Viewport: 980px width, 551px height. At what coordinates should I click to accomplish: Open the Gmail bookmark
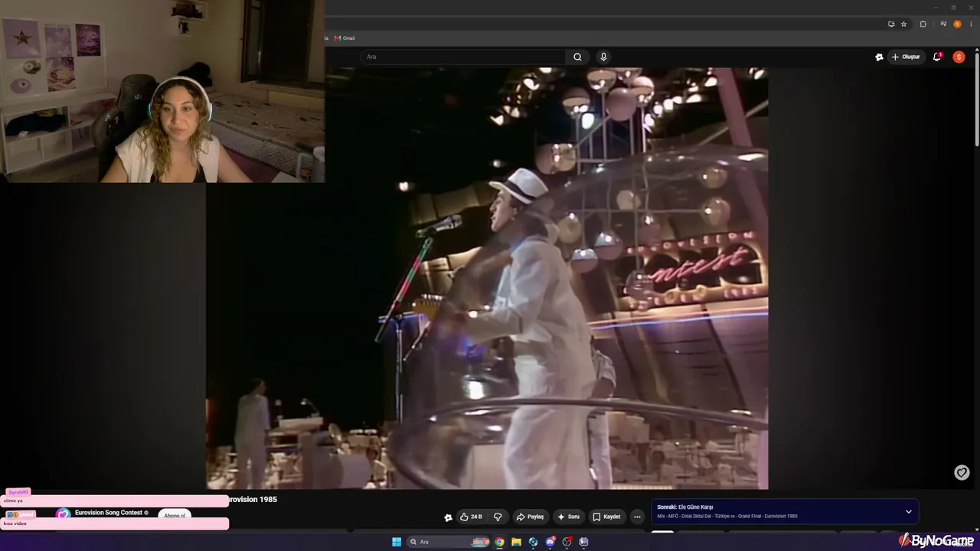coord(345,38)
